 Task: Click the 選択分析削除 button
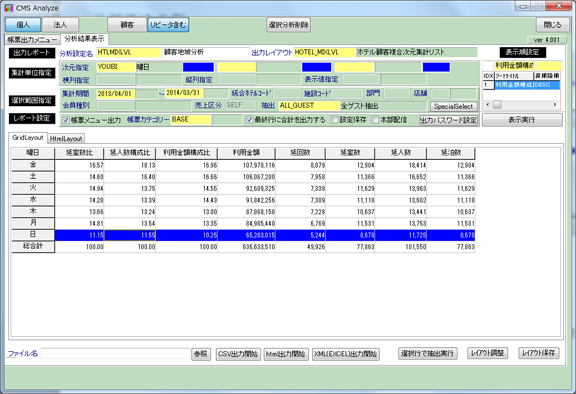coord(288,25)
